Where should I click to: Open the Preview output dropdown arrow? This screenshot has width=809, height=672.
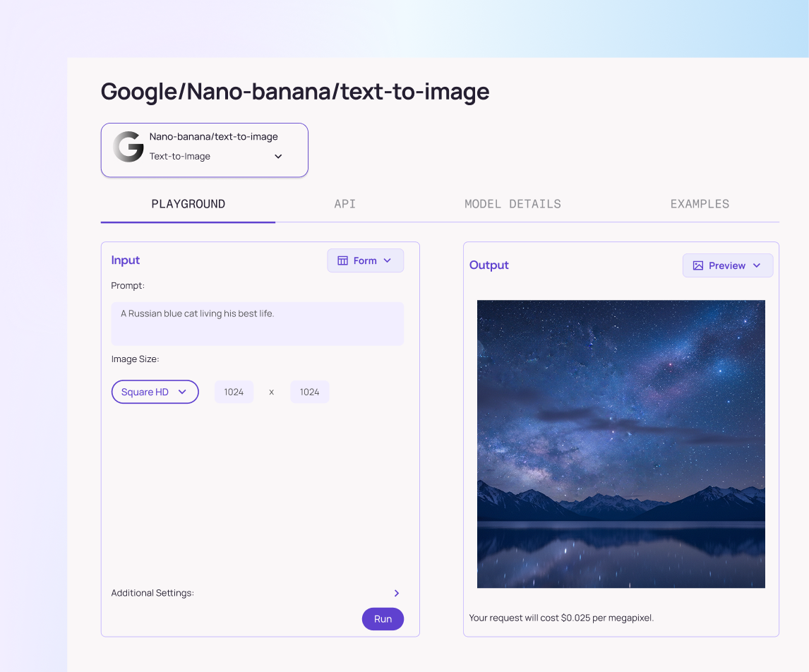click(x=757, y=265)
